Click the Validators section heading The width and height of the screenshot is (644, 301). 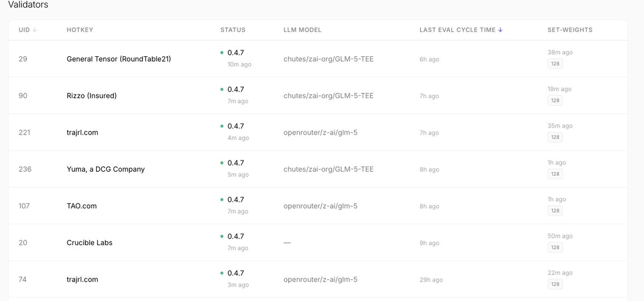point(28,5)
